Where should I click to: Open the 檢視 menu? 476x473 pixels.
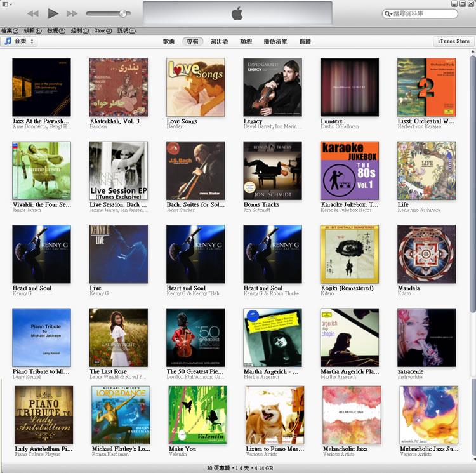pos(56,30)
